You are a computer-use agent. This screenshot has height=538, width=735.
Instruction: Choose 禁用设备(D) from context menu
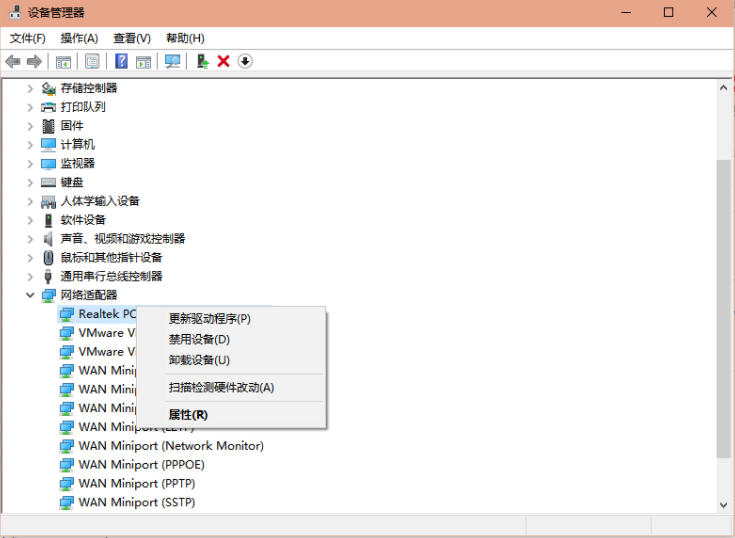tap(231, 340)
